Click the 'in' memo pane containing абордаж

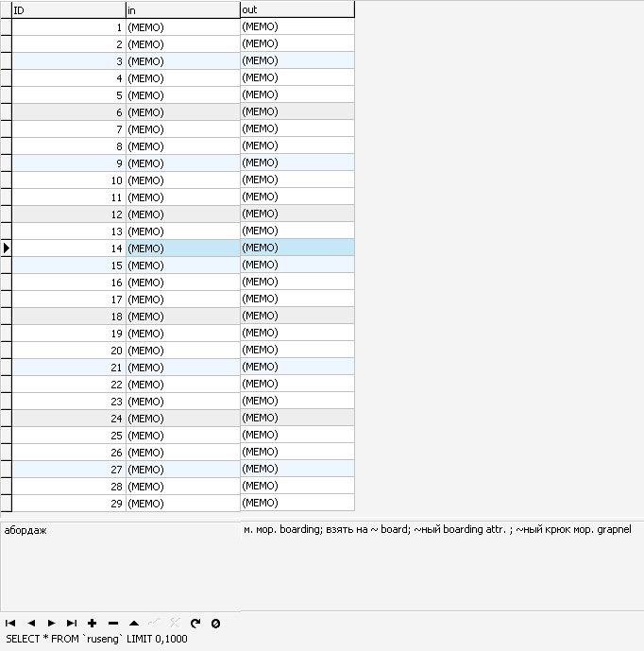120,567
